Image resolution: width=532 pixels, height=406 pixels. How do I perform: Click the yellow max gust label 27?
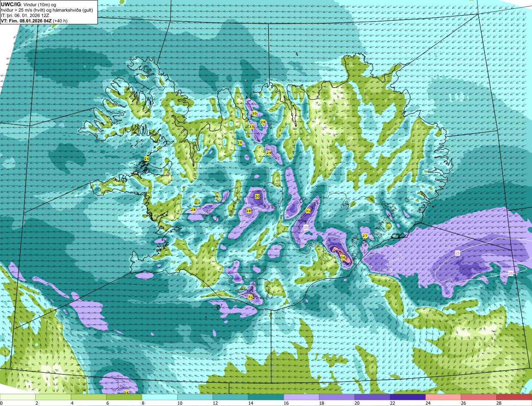365,236
